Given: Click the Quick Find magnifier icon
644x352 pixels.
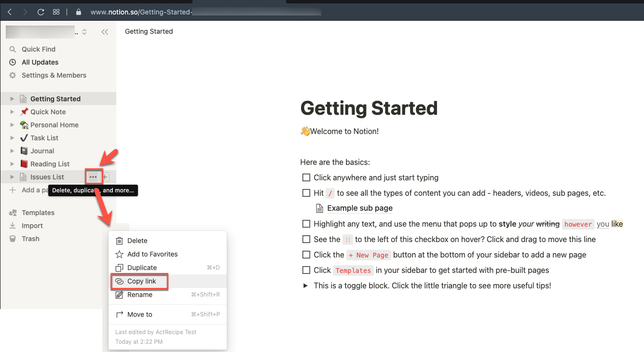Looking at the screenshot, I should coord(13,49).
